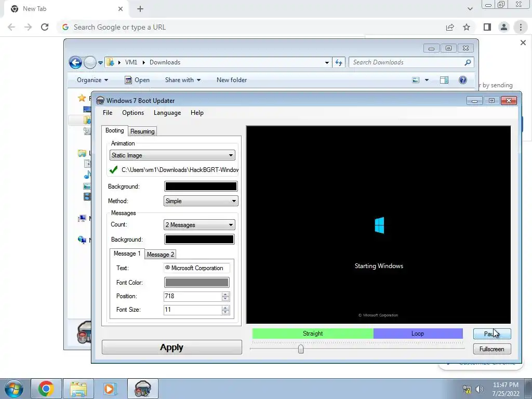Change the view icon in Explorer
The image size is (532, 399).
click(x=416, y=80)
